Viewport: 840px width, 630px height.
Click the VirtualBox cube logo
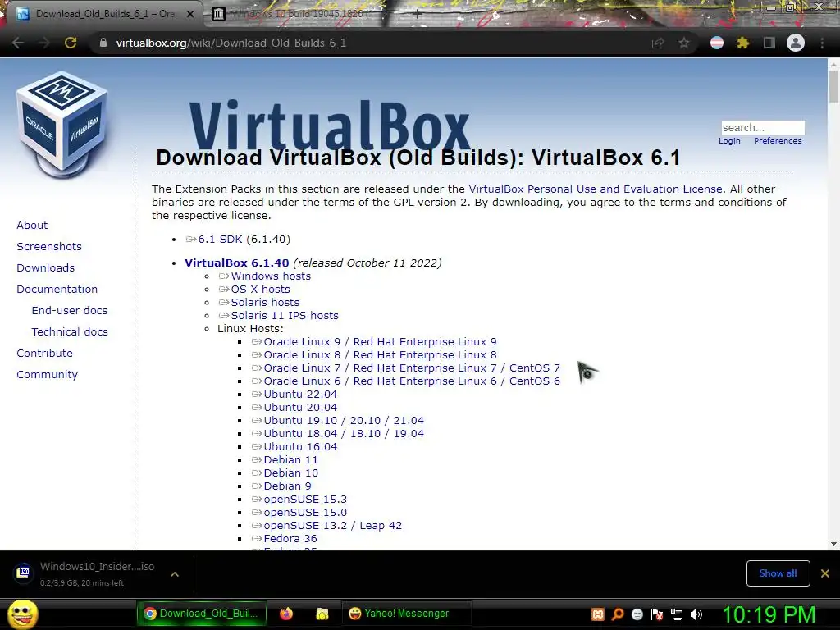62,125
